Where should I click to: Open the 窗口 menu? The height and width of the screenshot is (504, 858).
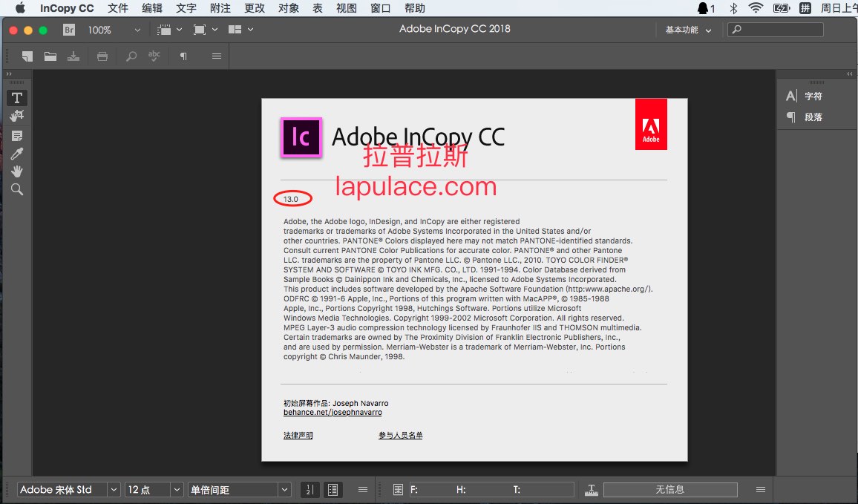380,8
